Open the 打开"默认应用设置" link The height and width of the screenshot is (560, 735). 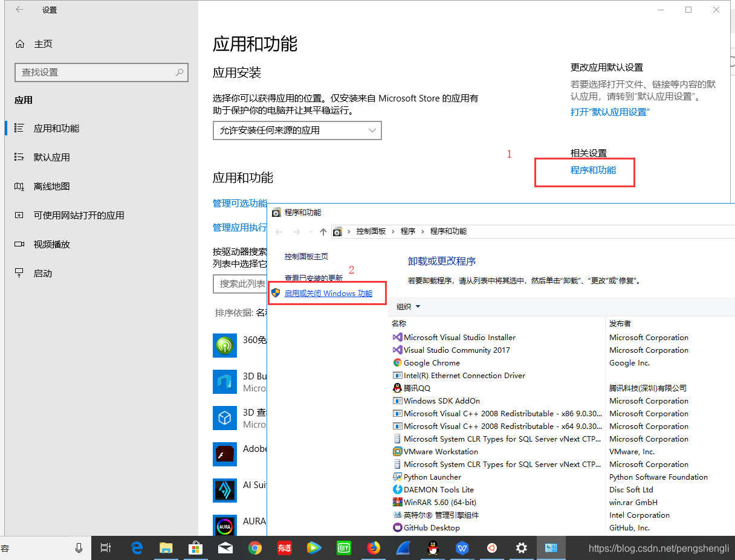tap(609, 112)
